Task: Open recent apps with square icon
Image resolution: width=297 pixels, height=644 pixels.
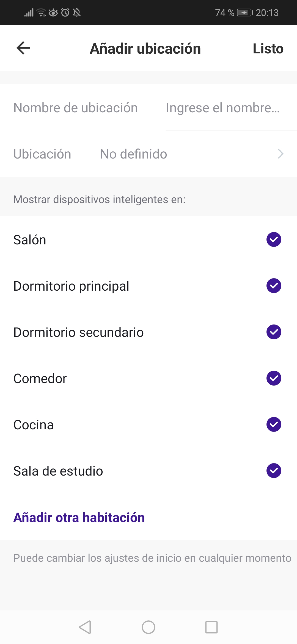Action: (x=211, y=627)
